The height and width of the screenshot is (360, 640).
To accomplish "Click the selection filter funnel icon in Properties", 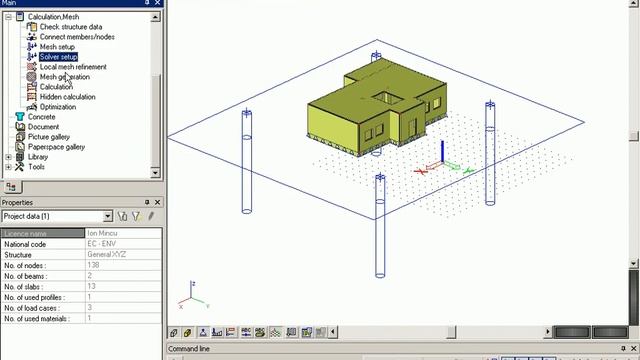I will (122, 216).
